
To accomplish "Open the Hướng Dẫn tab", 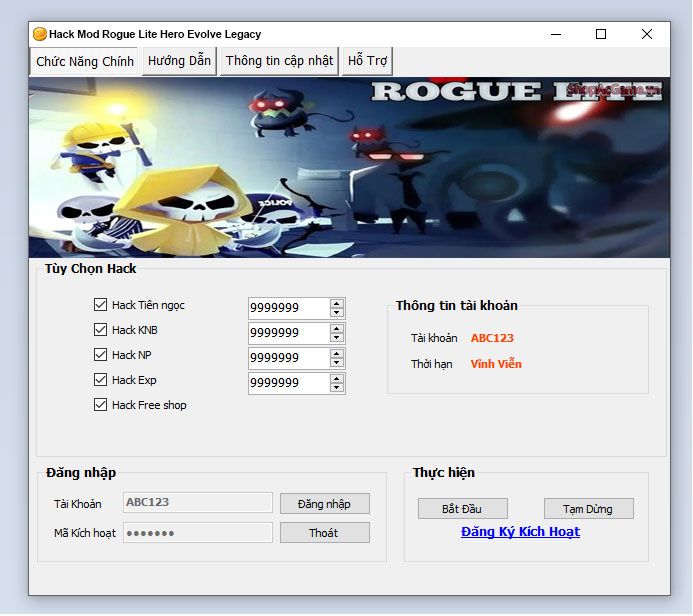I will [179, 61].
